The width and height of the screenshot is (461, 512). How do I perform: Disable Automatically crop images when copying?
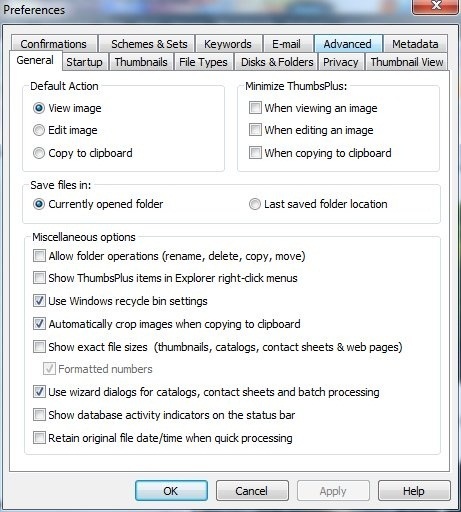point(39,324)
